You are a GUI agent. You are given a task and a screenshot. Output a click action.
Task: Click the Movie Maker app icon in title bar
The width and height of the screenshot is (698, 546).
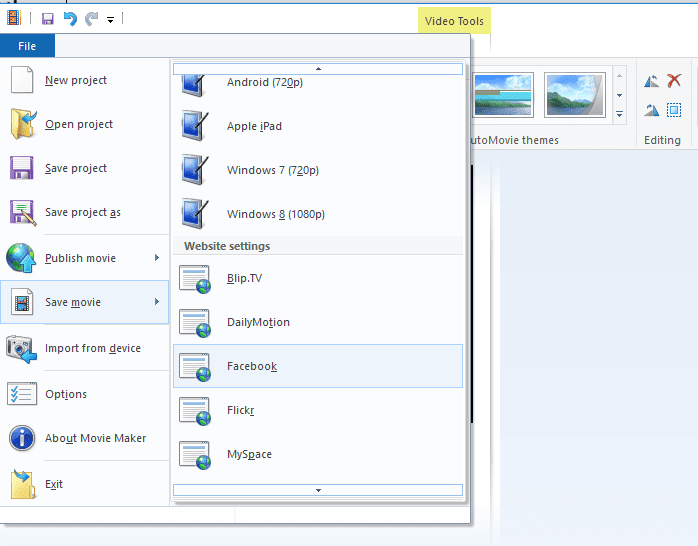click(14, 18)
